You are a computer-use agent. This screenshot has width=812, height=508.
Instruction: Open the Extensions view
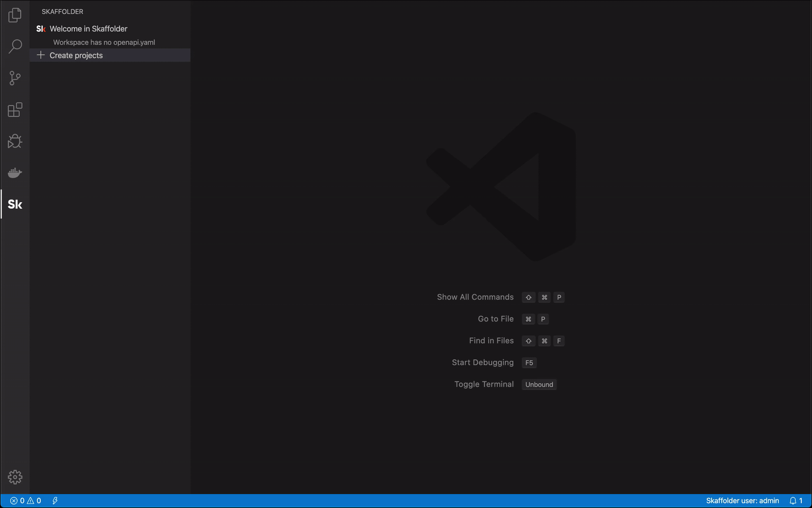point(15,110)
